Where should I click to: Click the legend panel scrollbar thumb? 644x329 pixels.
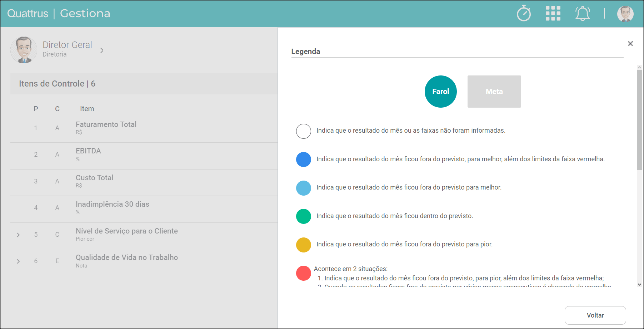click(x=639, y=120)
